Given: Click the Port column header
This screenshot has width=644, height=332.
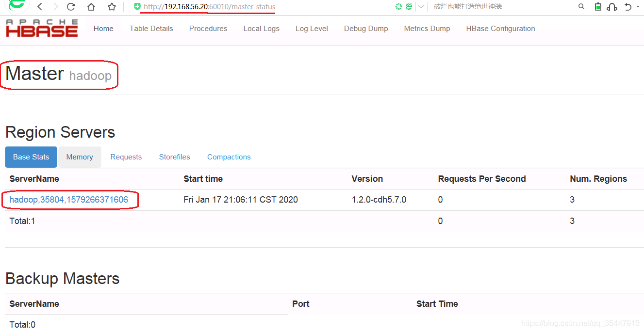Looking at the screenshot, I should click(x=301, y=304).
